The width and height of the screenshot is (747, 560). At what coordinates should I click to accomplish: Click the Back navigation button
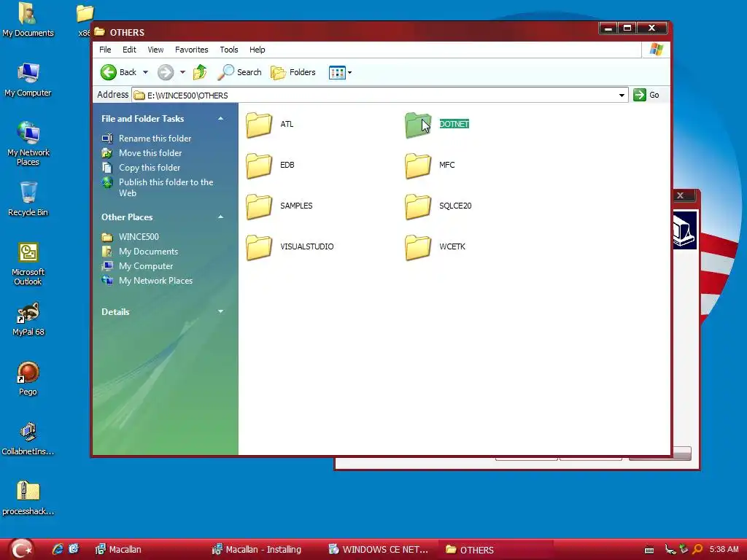119,72
